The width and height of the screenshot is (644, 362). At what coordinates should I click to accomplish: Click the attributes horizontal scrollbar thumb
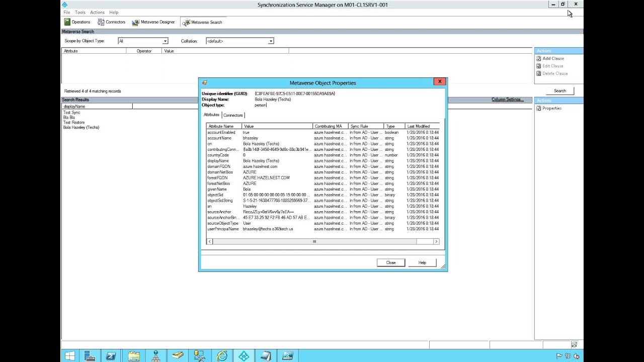click(x=314, y=242)
